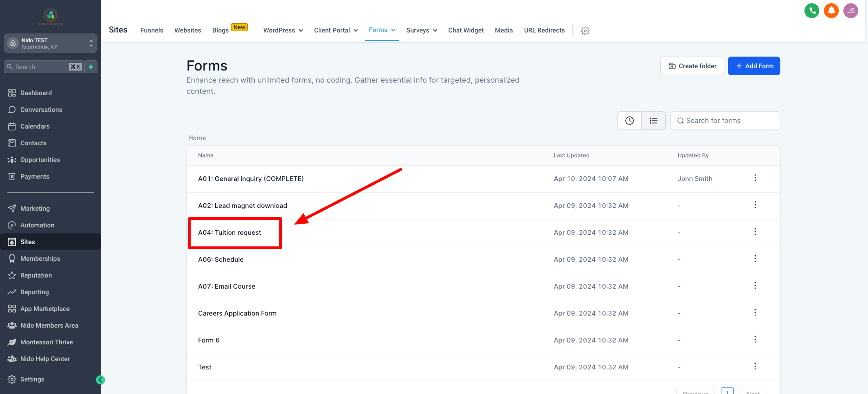Open the Chat Widget tab
The width and height of the screenshot is (868, 394).
pos(466,30)
